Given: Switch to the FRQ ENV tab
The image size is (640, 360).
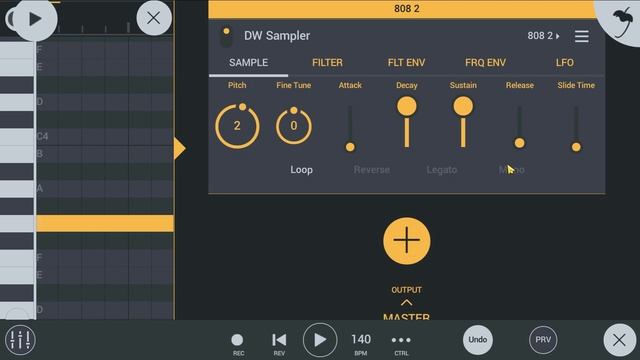Looking at the screenshot, I should pyautogui.click(x=485, y=63).
